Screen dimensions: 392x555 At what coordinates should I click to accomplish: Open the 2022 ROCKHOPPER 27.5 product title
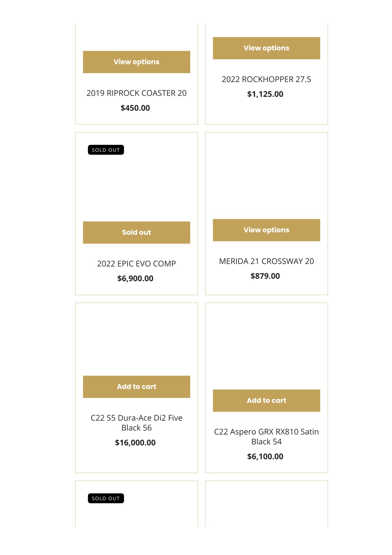(x=266, y=79)
